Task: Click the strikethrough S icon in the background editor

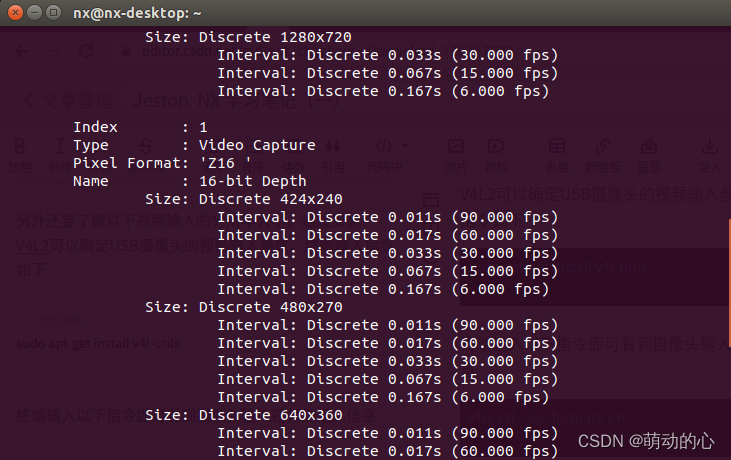Action: 146,146
